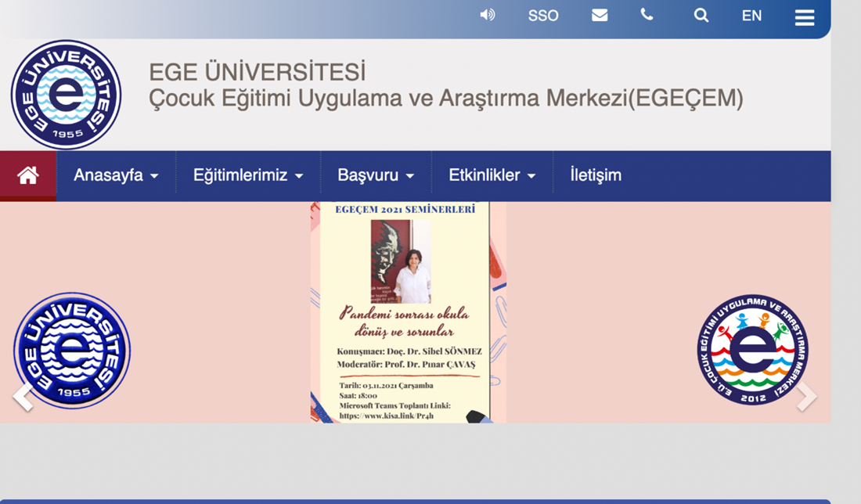
Task: Switch language with EN link
Action: (751, 16)
